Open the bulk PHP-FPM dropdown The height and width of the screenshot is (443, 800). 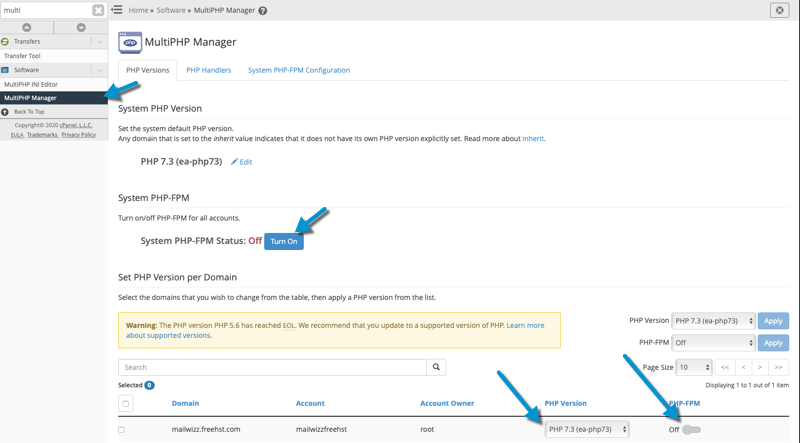(x=713, y=343)
